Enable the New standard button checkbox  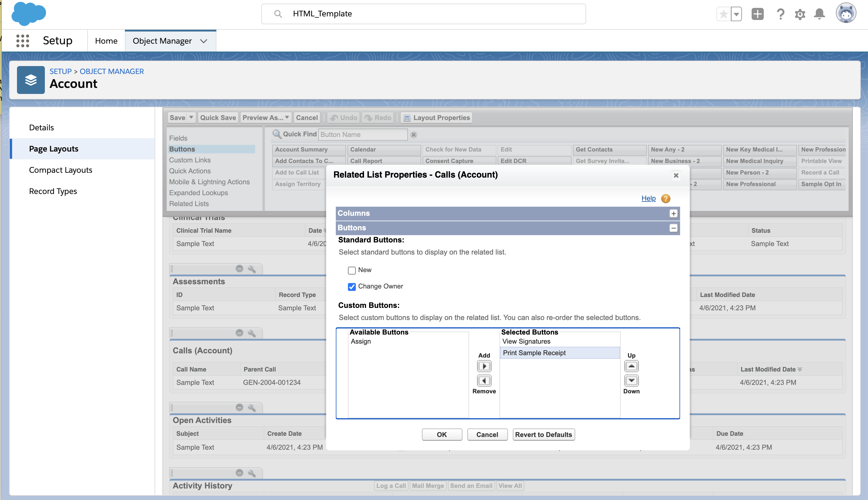coord(352,270)
